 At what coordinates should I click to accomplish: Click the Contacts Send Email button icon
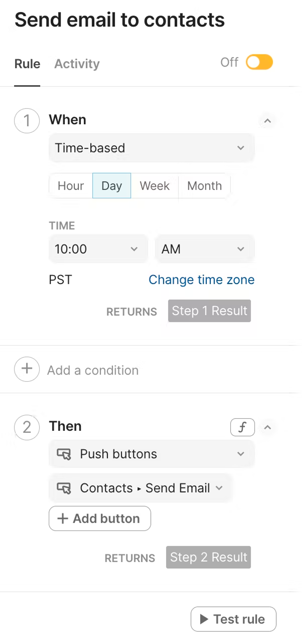pos(64,488)
